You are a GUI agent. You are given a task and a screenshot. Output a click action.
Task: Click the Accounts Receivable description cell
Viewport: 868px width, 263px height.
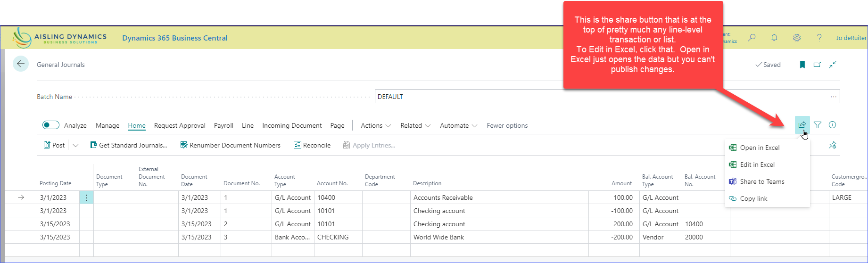click(x=499, y=197)
